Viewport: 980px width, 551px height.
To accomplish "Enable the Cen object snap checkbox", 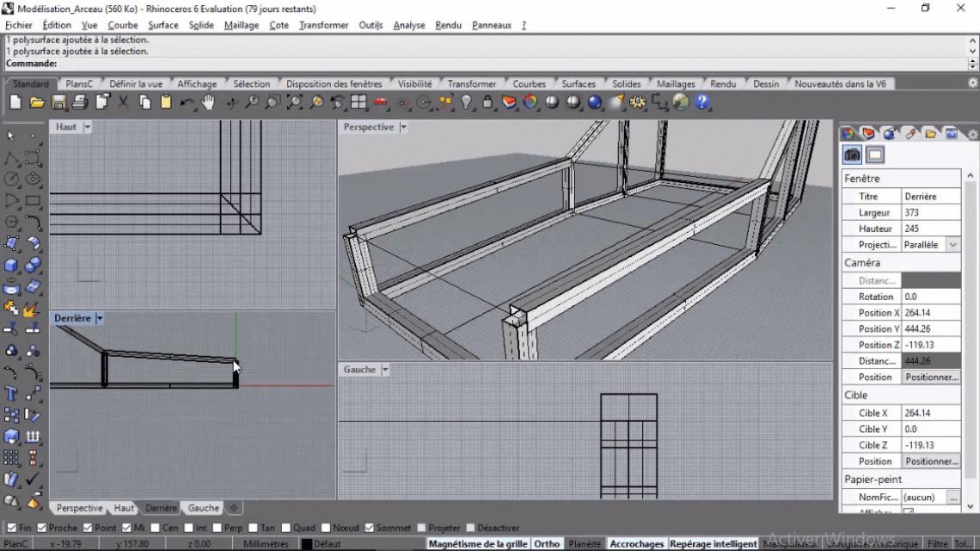I will coord(156,528).
